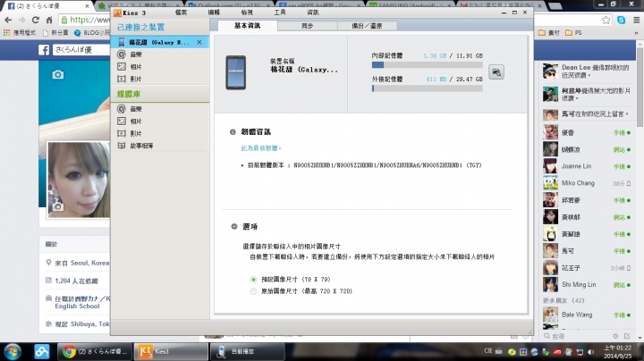Open chat with Bale Wang
Viewport: 644px width, 361px height.
[588, 315]
